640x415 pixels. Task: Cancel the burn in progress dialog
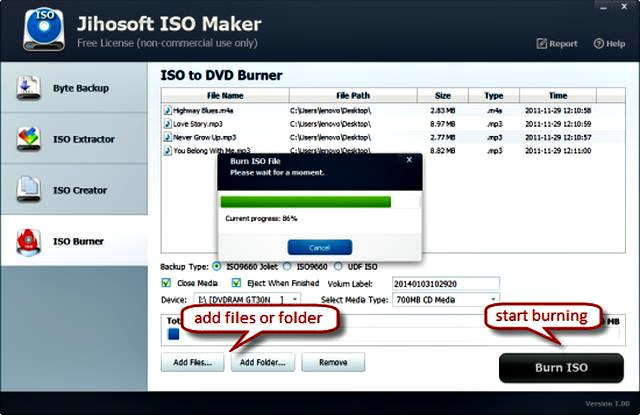pos(320,247)
